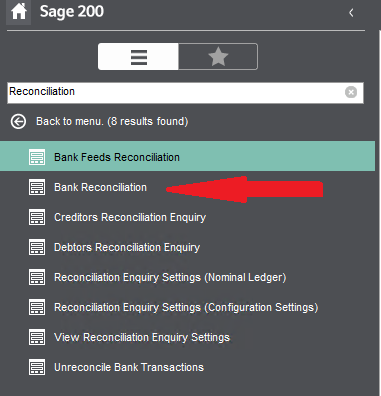This screenshot has height=396, width=381.
Task: Open Bank Feeds Reconciliation
Action: pyautogui.click(x=187, y=156)
